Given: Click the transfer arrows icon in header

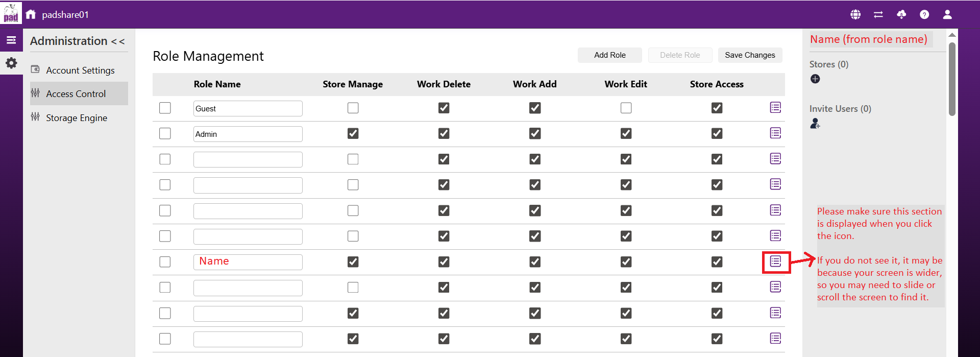Looking at the screenshot, I should pyautogui.click(x=878, y=14).
